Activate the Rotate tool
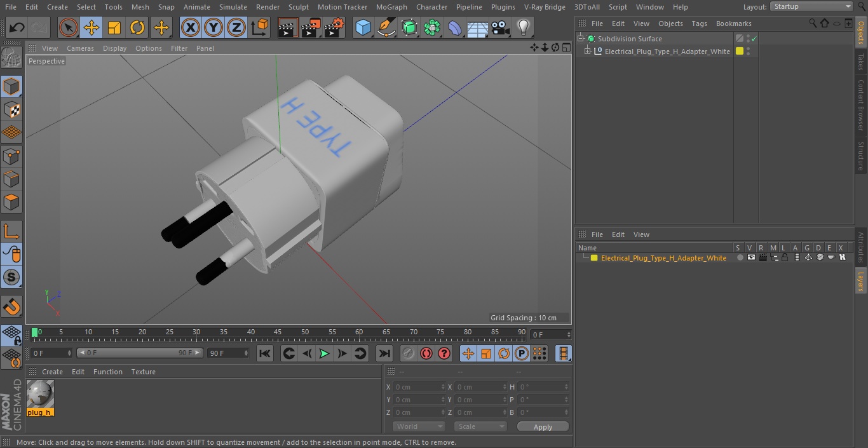Image resolution: width=868 pixels, height=448 pixels. pyautogui.click(x=137, y=28)
